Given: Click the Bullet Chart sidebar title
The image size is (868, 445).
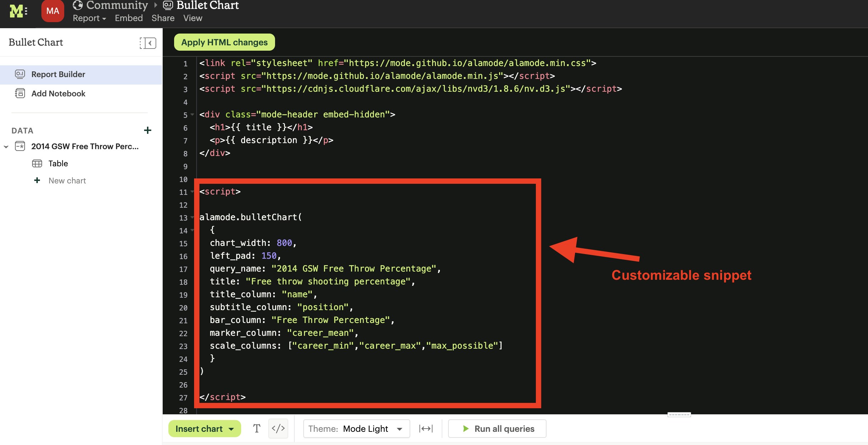Looking at the screenshot, I should pyautogui.click(x=36, y=42).
